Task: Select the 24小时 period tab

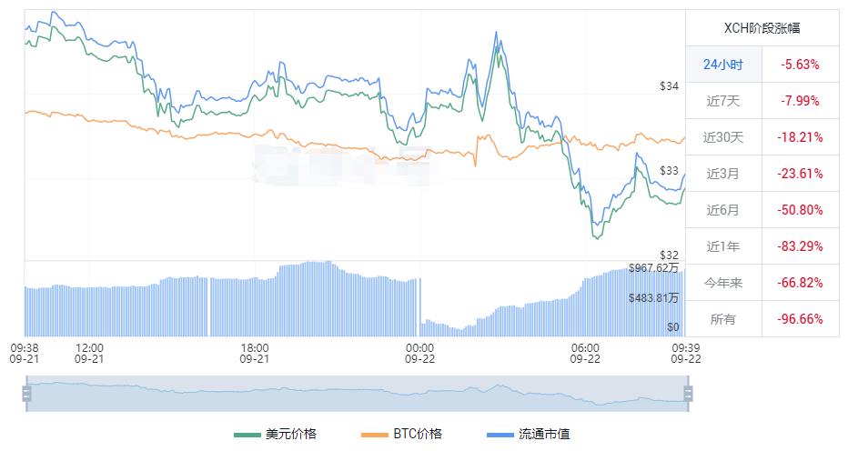Action: point(723,65)
